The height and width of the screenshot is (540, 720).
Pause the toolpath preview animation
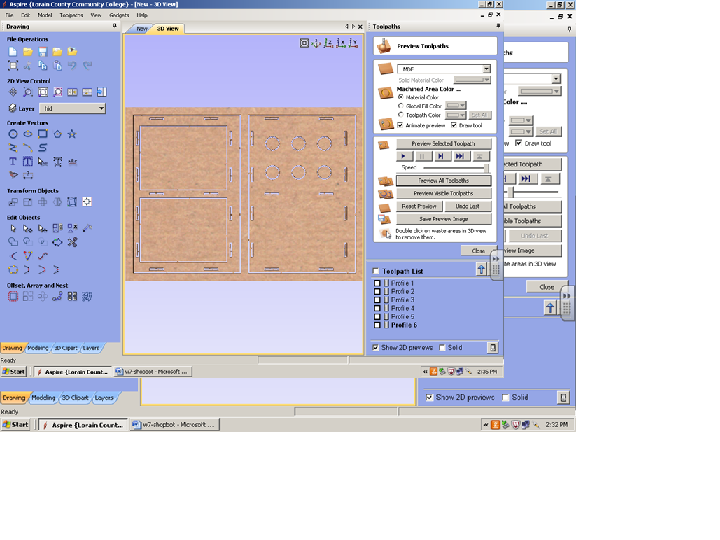click(423, 156)
